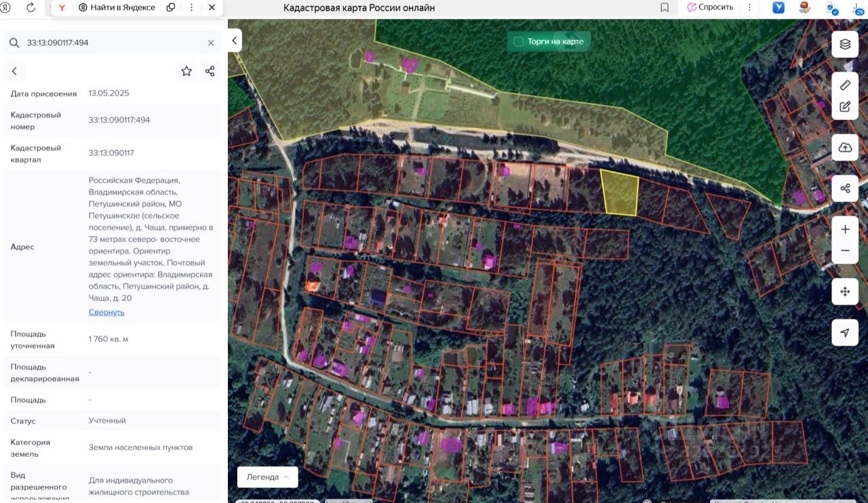This screenshot has height=503, width=868.
Task: Select the ruler measurement tool
Action: tap(845, 85)
